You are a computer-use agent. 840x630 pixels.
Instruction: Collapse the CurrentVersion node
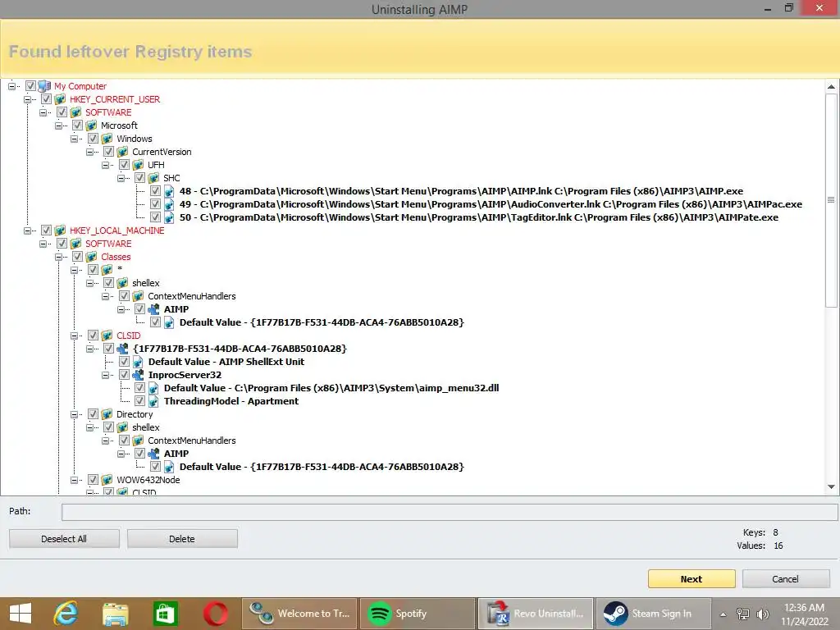[89, 152]
